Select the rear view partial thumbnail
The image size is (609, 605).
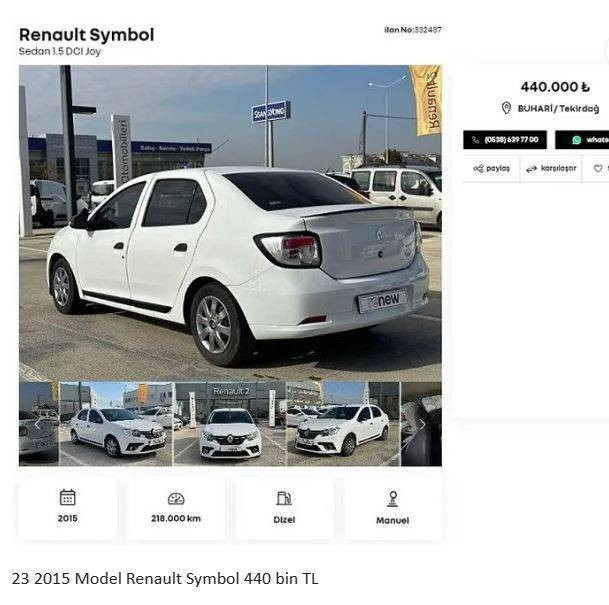pos(39,424)
